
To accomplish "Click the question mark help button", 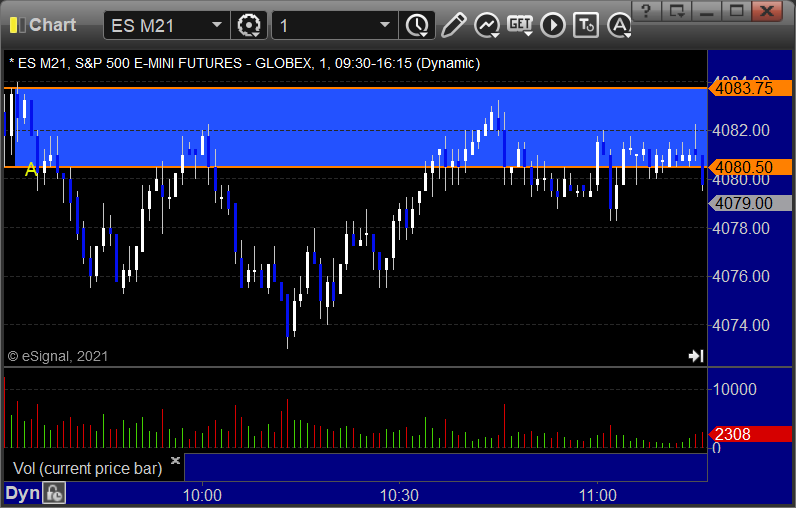I will click(x=646, y=10).
